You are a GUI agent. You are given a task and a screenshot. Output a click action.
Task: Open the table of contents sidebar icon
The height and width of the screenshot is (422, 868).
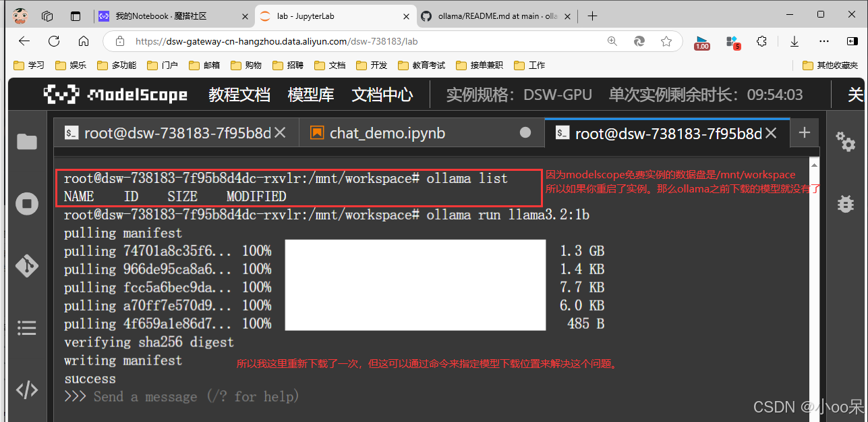tap(27, 327)
